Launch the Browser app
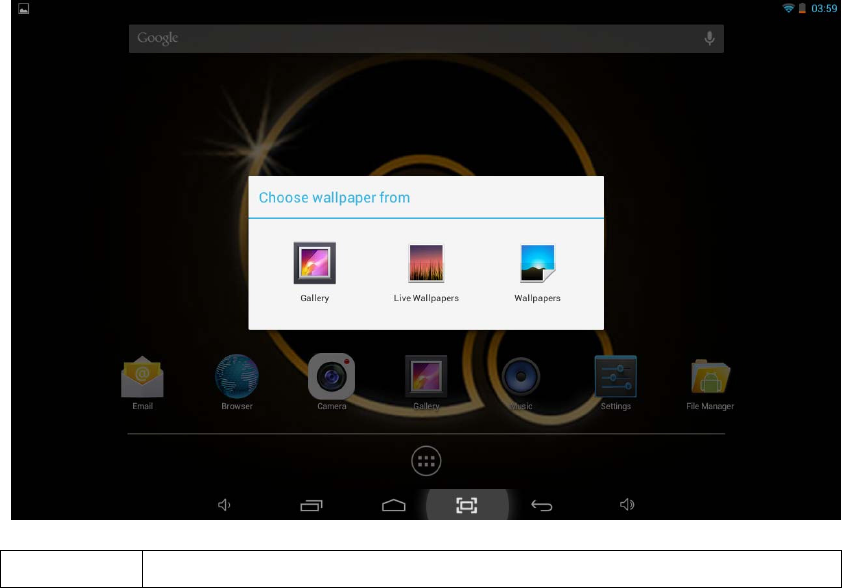Image resolution: width=842 pixels, height=588 pixels. click(237, 382)
